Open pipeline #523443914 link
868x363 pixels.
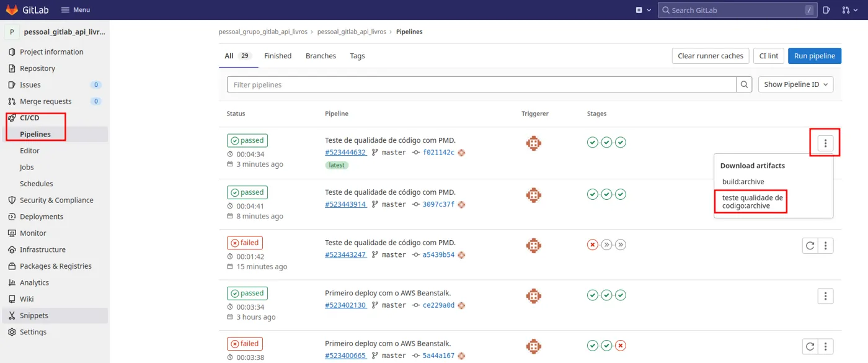coord(345,204)
